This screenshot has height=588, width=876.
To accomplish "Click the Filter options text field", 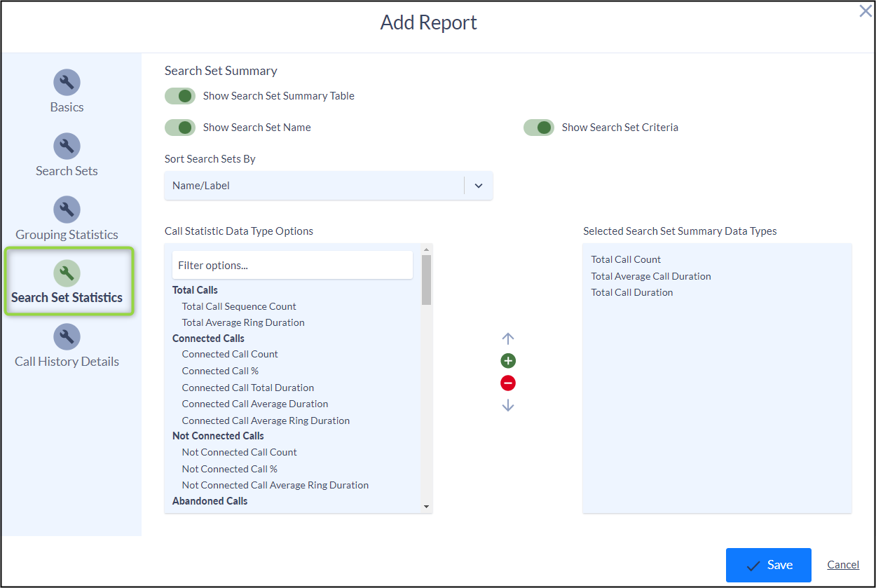I will [292, 264].
